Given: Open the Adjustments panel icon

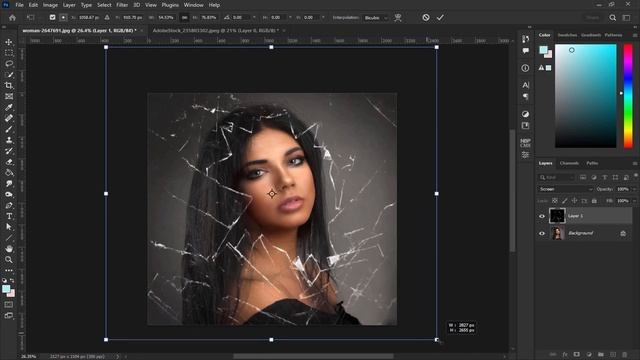Looking at the screenshot, I should click(x=525, y=114).
